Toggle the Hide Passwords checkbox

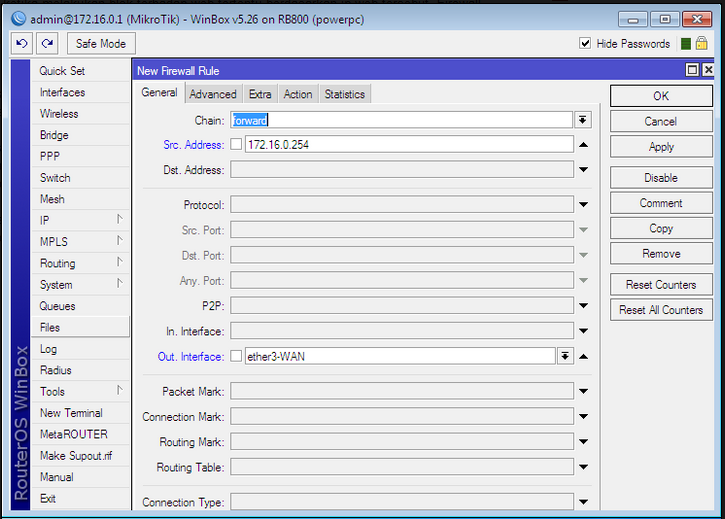(585, 43)
